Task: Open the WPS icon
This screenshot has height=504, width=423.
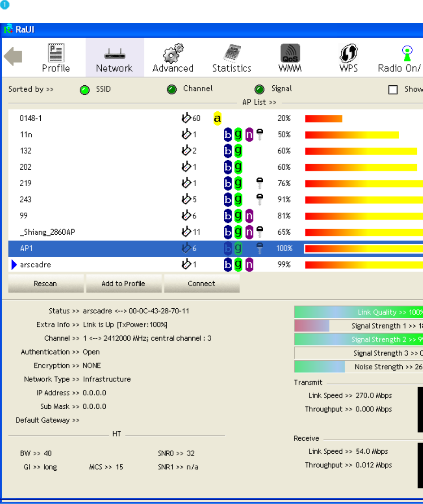Action: tap(349, 53)
